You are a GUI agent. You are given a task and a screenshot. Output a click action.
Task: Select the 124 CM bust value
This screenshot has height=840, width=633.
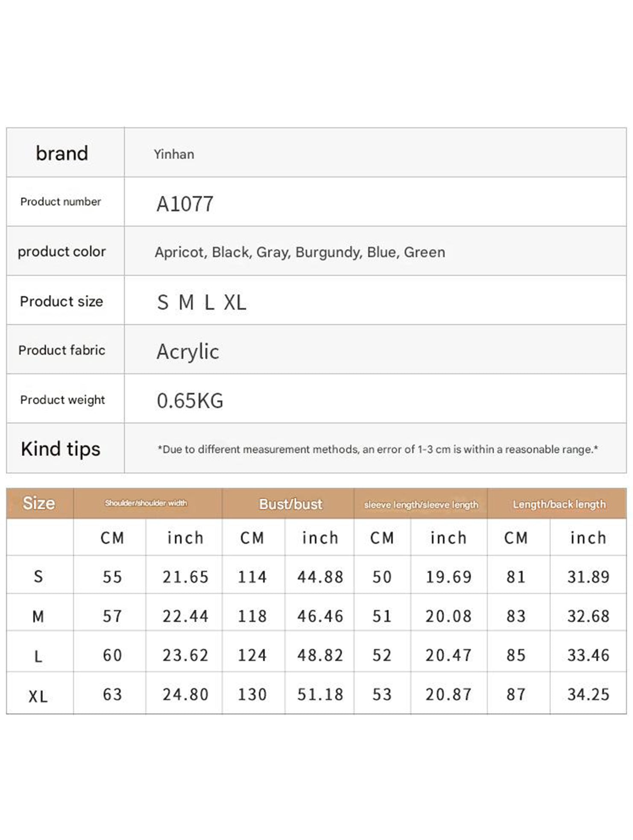252,655
